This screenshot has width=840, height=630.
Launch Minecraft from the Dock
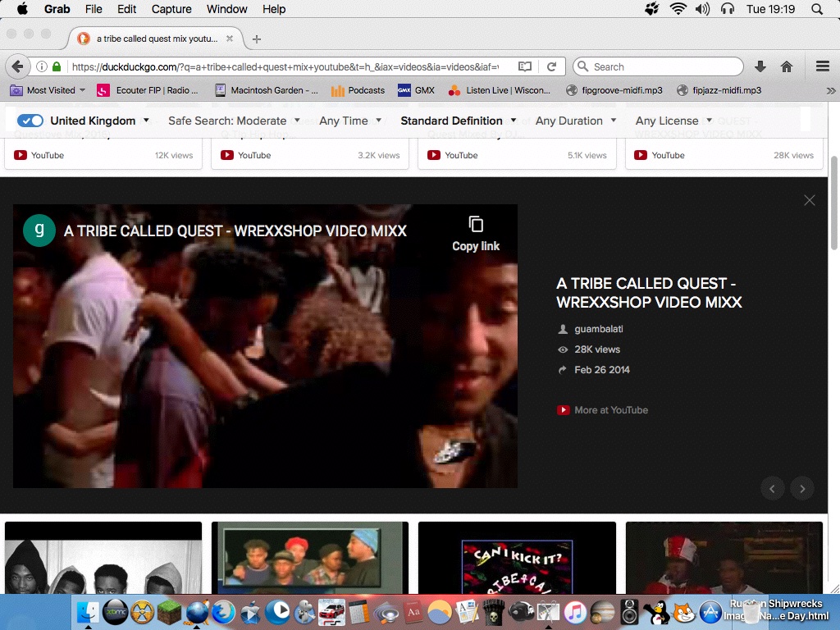(169, 612)
